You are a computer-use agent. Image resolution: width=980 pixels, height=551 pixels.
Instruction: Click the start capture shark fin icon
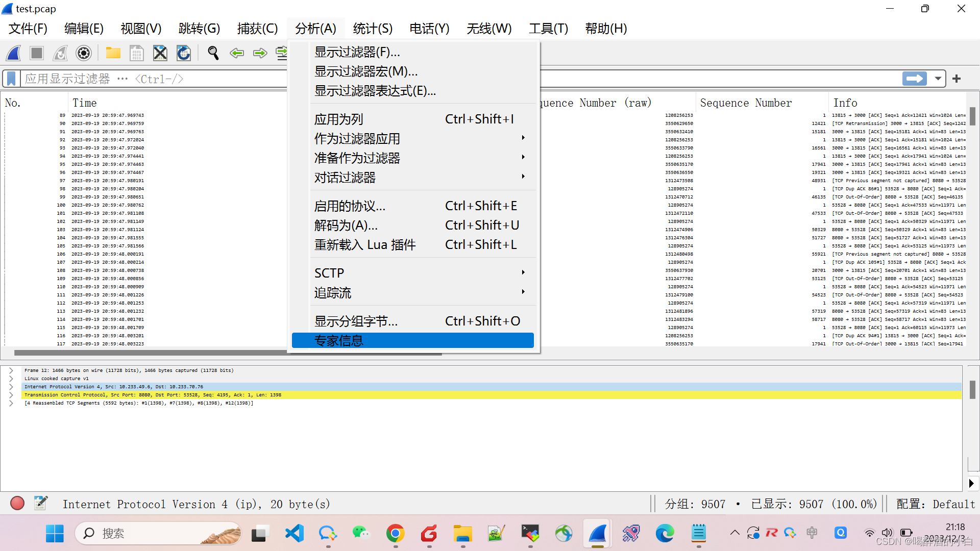pyautogui.click(x=14, y=53)
